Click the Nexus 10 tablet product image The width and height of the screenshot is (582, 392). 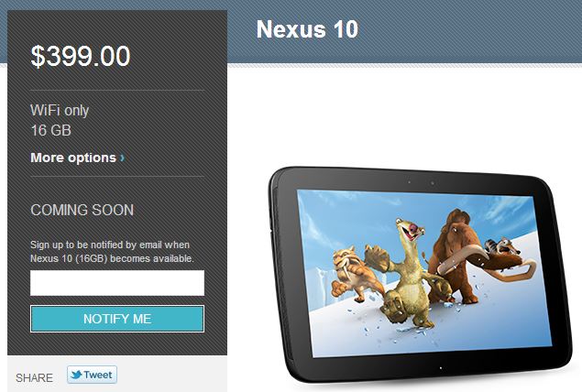[422, 275]
